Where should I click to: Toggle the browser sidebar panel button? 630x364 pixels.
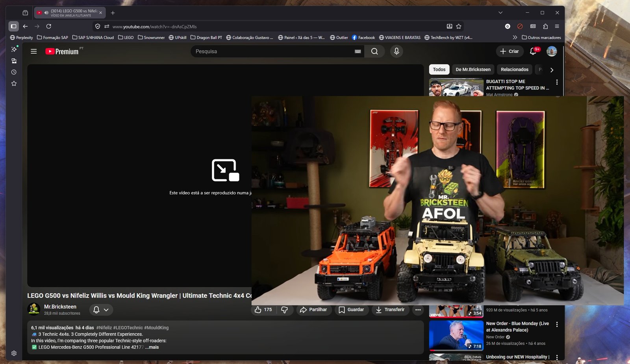[13, 26]
